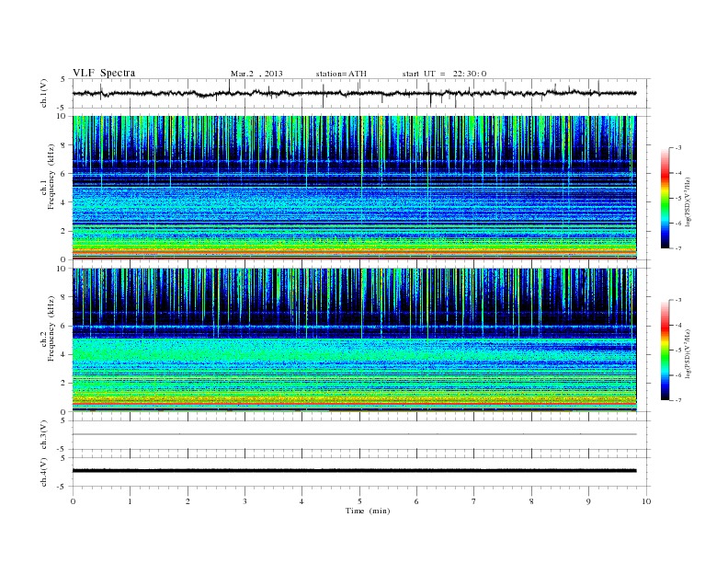The width and height of the screenshot is (728, 563).
Task: Select the date text 'Mar.2 , 2013'
Action: point(256,74)
